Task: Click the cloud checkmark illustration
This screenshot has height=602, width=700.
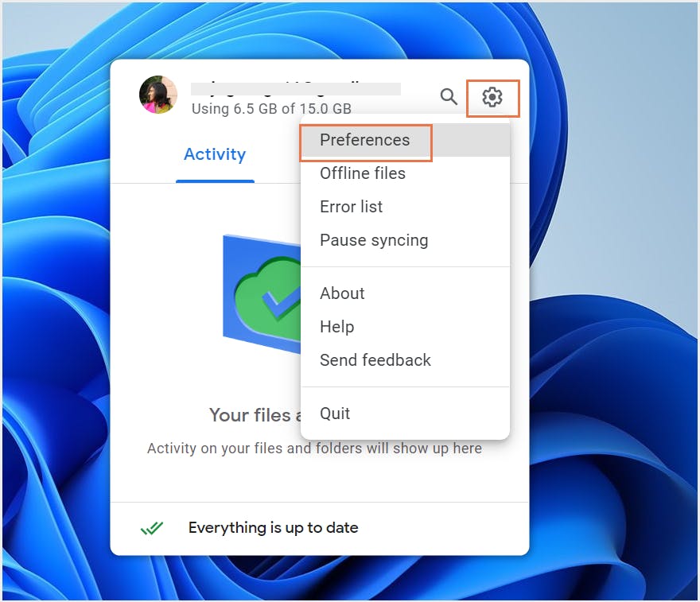Action: pyautogui.click(x=262, y=293)
